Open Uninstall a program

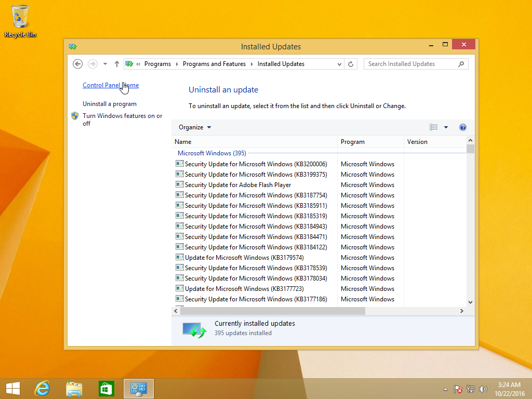tap(111, 103)
